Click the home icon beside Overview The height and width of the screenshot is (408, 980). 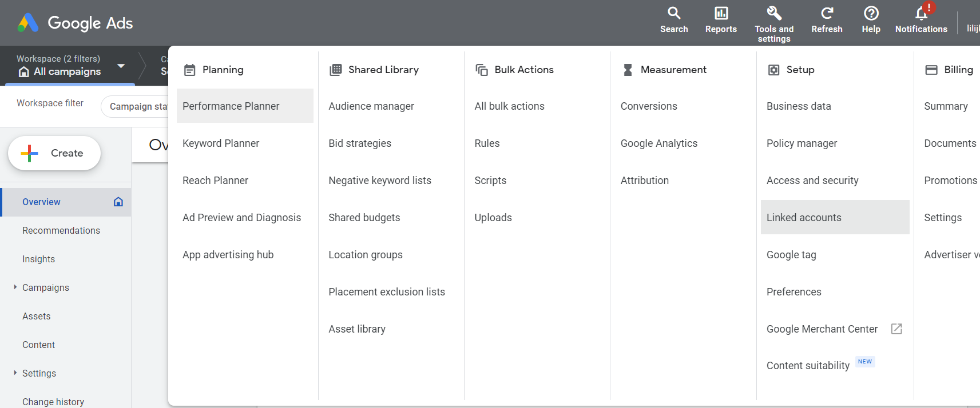[118, 202]
